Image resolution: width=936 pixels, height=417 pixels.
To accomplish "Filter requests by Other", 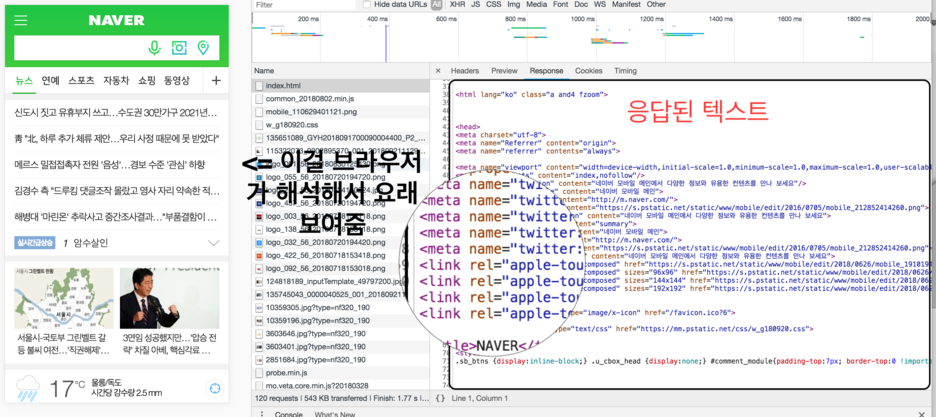I will click(656, 4).
